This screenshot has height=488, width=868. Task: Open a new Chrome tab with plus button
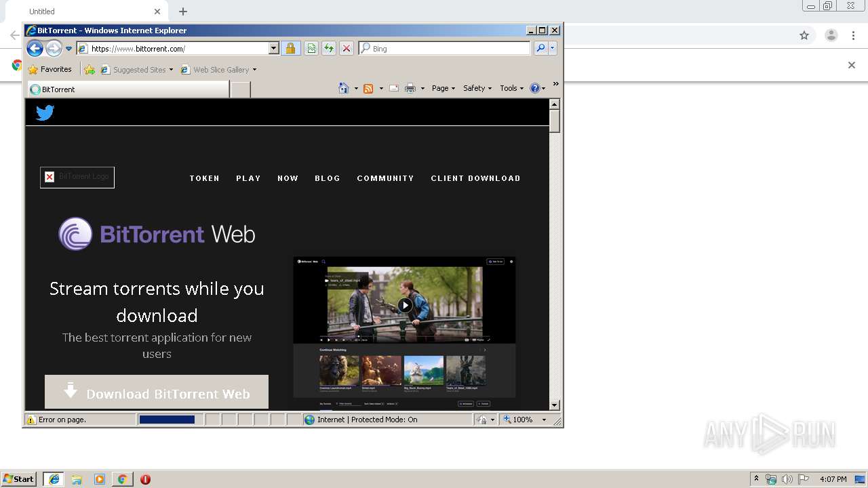click(183, 12)
